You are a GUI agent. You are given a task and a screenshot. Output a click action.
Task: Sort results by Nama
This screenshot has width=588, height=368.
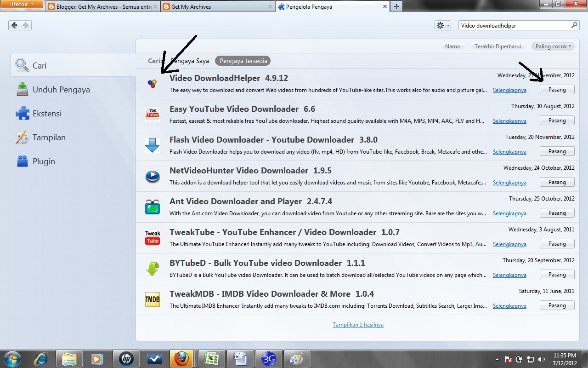coord(452,46)
